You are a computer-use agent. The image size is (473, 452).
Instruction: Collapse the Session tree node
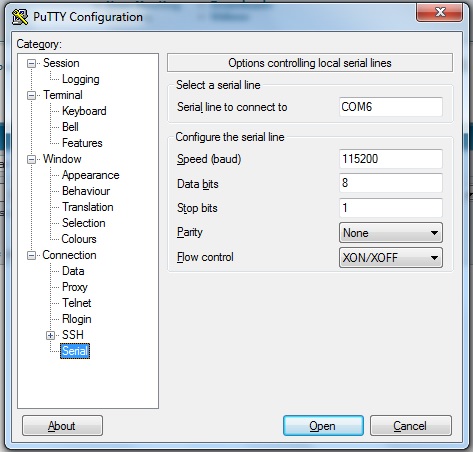click(31, 63)
